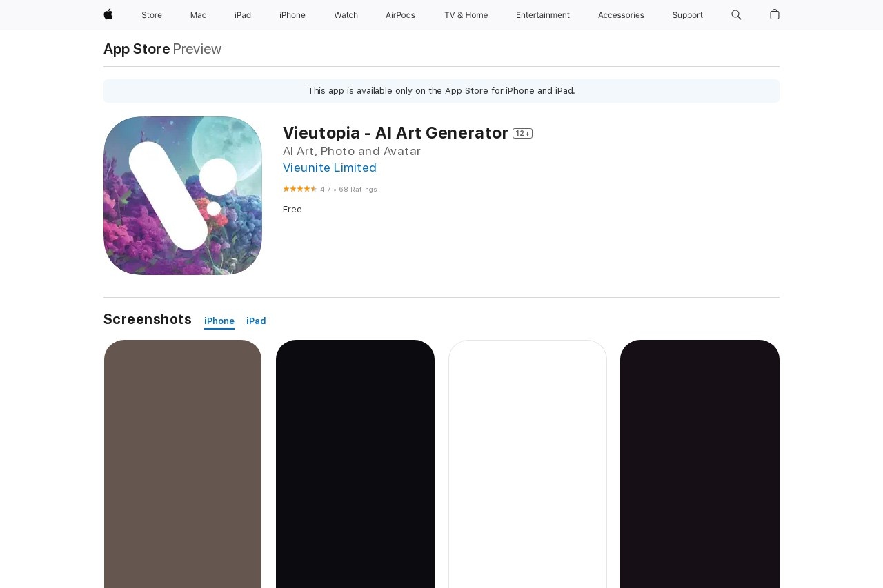The image size is (883, 588).
Task: Click the star rating icons
Action: tap(299, 189)
